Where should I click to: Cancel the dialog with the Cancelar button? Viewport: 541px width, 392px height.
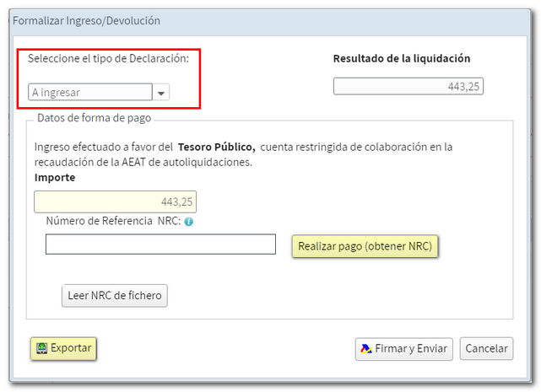point(487,349)
